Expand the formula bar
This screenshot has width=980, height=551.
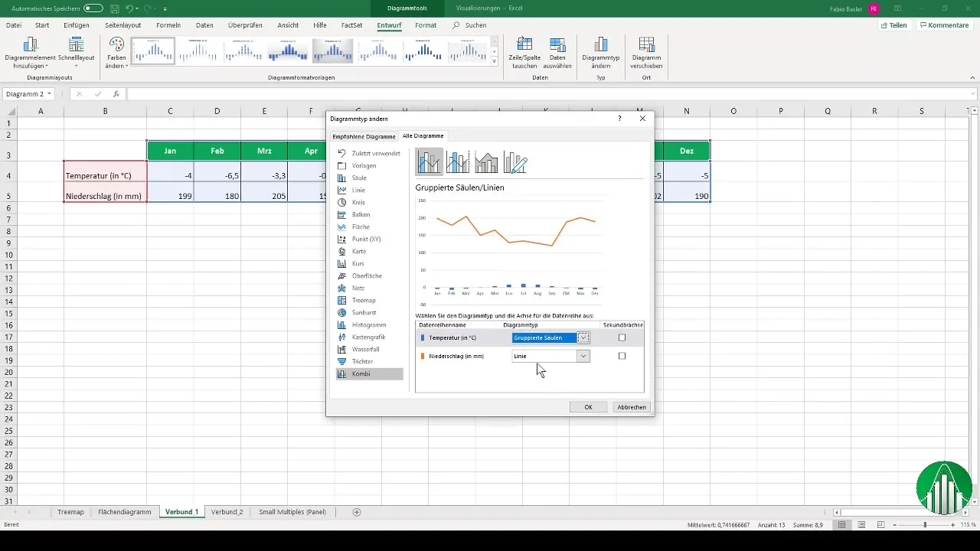click(x=972, y=94)
